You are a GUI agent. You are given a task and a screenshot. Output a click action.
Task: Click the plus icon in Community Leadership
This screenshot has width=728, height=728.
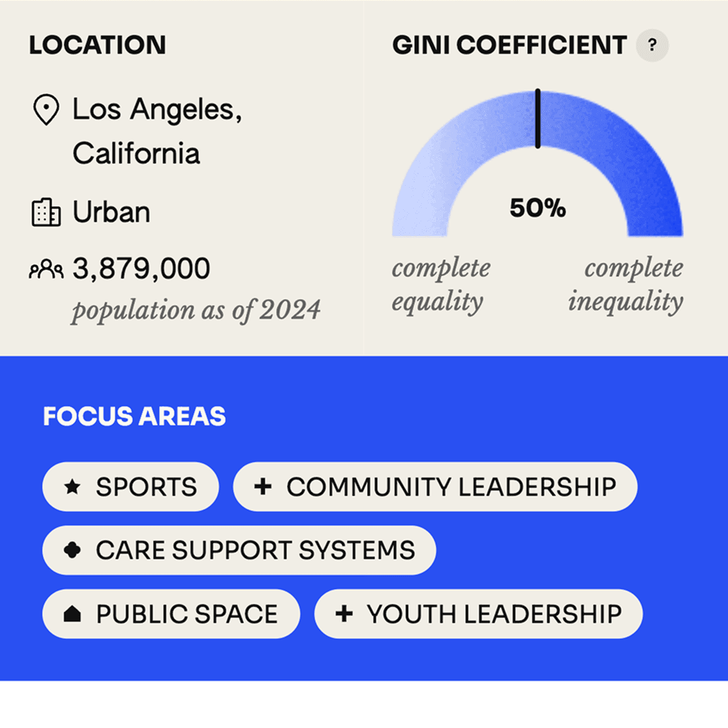tap(263, 486)
